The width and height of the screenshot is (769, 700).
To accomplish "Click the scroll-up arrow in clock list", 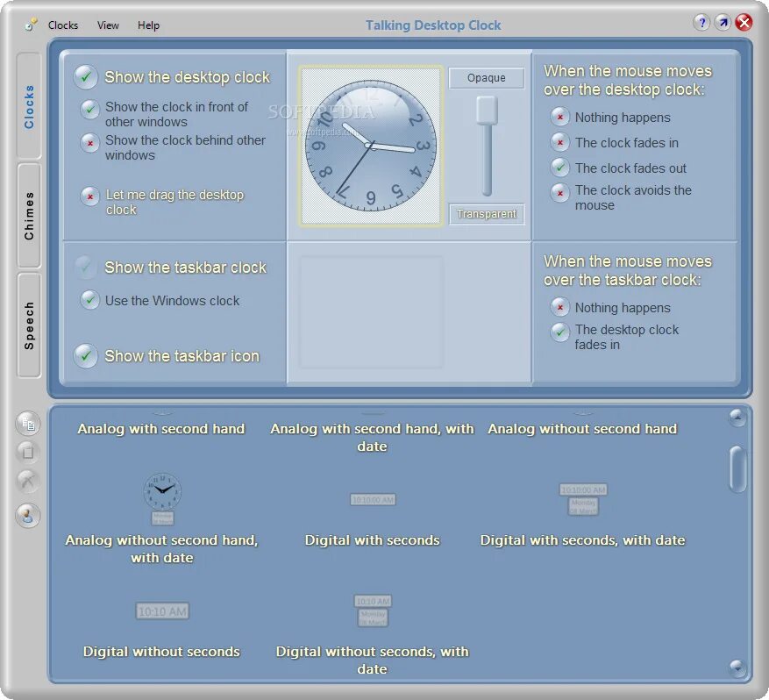I will point(737,418).
